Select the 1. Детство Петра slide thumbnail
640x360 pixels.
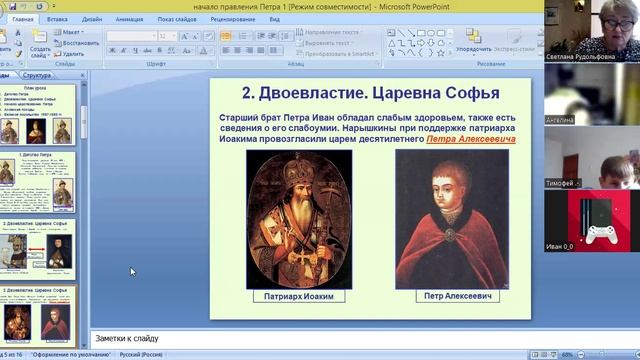pos(37,182)
